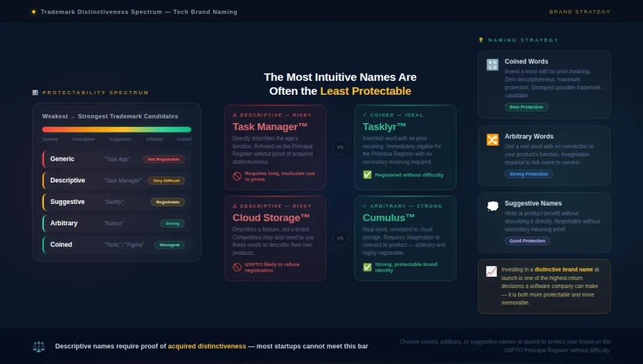The width and height of the screenshot is (643, 364).
Task: Click the Trademark Distinctiveness Spectrum title
Action: pos(139,12)
